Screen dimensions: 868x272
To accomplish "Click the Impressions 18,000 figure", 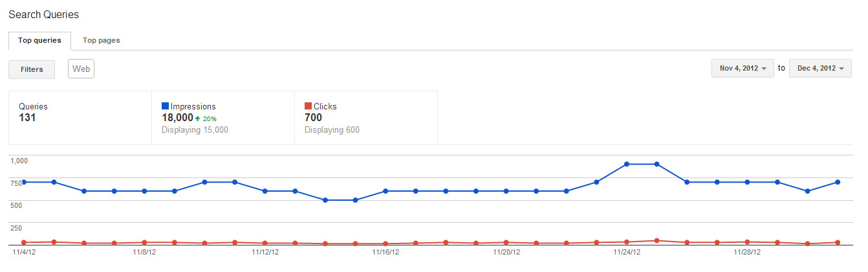I will pos(177,118).
